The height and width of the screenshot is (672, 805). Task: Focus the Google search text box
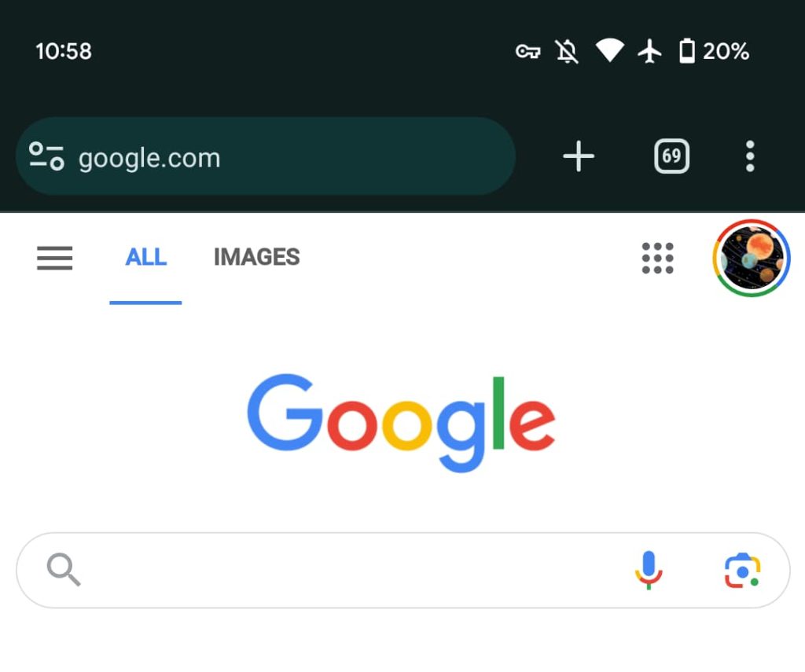[x=354, y=570]
